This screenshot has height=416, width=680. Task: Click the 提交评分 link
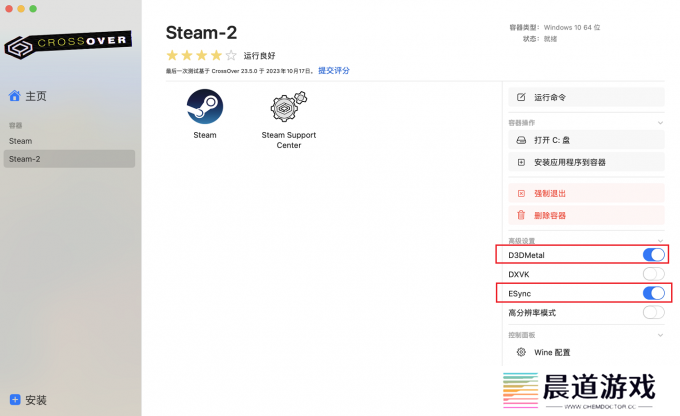(x=333, y=70)
